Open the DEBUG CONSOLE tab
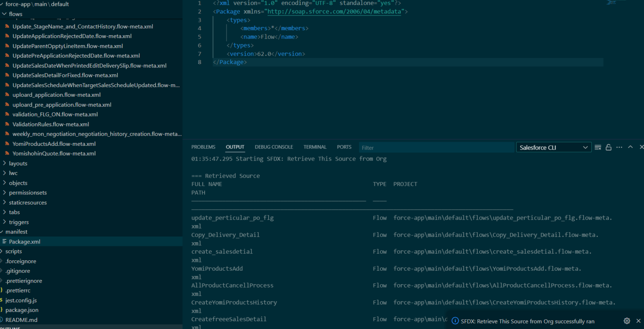 [x=274, y=147]
